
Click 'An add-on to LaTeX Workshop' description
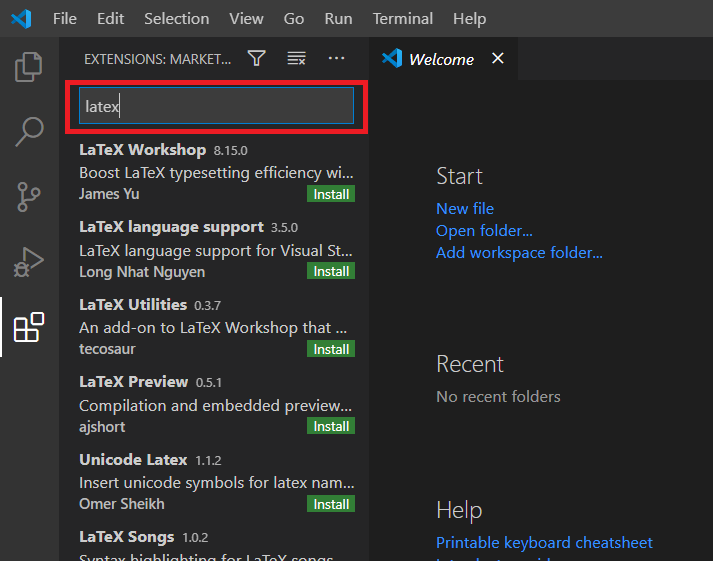(x=213, y=328)
